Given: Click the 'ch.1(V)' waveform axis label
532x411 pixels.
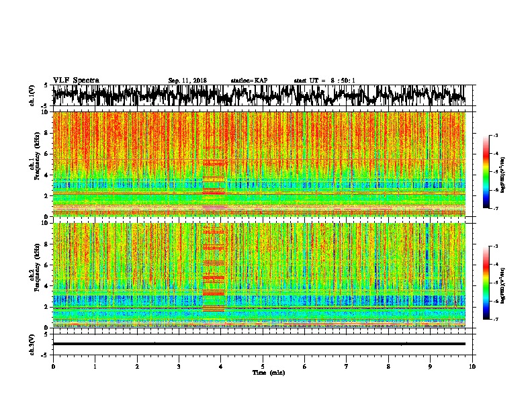Looking at the screenshot, I should [x=32, y=95].
